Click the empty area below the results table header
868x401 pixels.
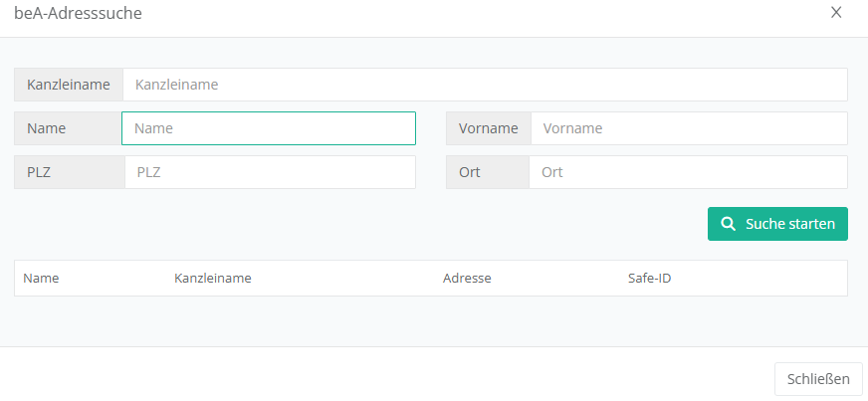point(430,320)
